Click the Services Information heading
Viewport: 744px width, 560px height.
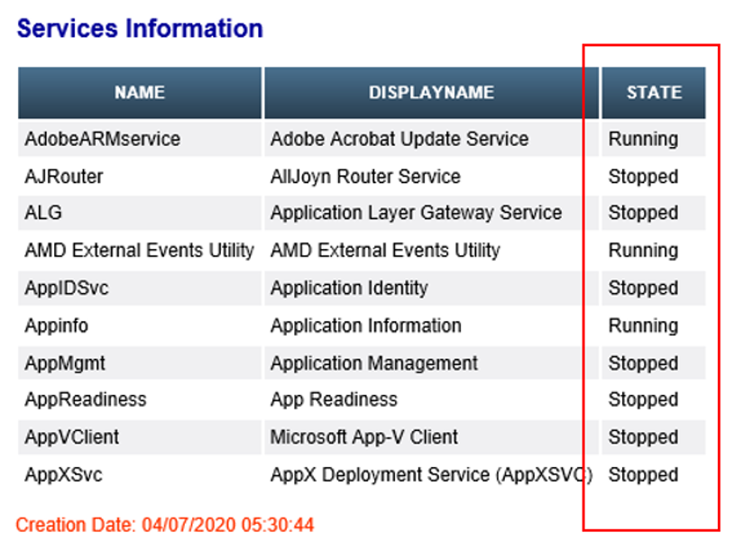pos(140,29)
